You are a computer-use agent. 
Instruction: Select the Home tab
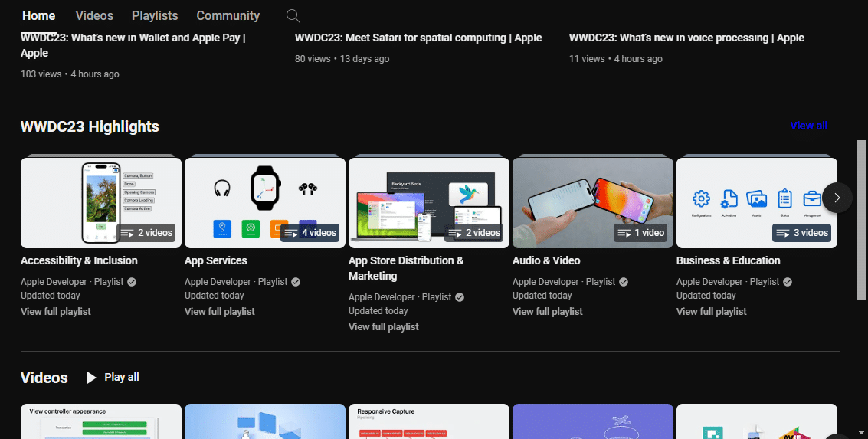coord(38,15)
